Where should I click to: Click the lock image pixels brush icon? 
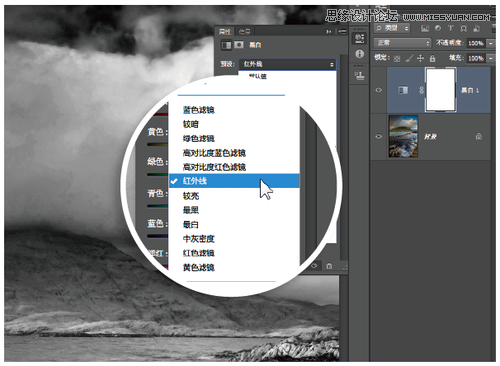(x=409, y=59)
